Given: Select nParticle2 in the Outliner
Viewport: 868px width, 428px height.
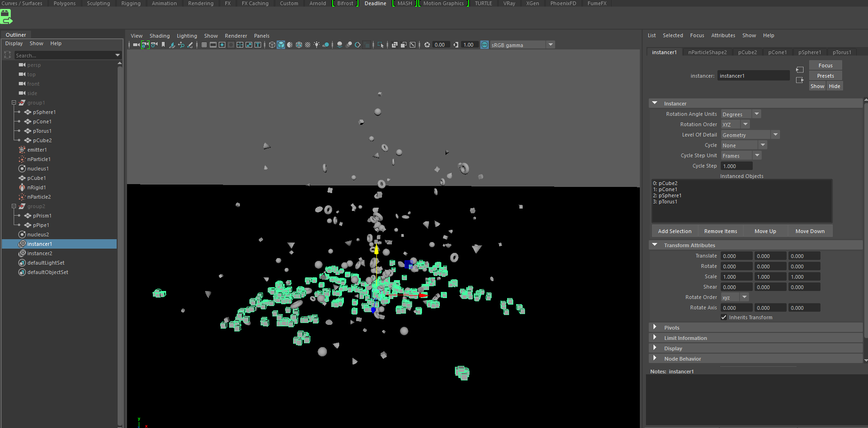Looking at the screenshot, I should pyautogui.click(x=39, y=197).
